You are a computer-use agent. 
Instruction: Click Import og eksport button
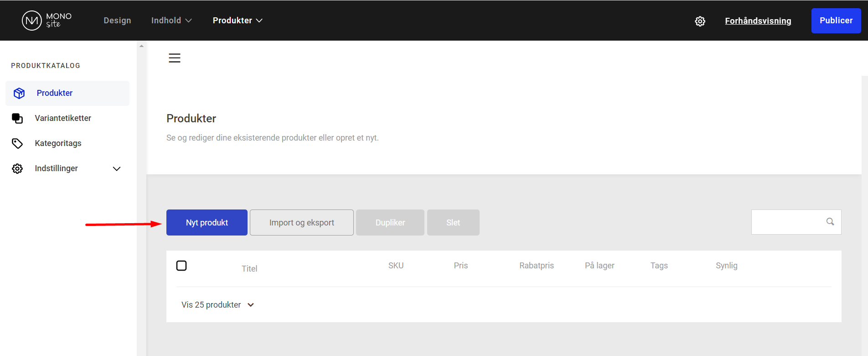301,222
